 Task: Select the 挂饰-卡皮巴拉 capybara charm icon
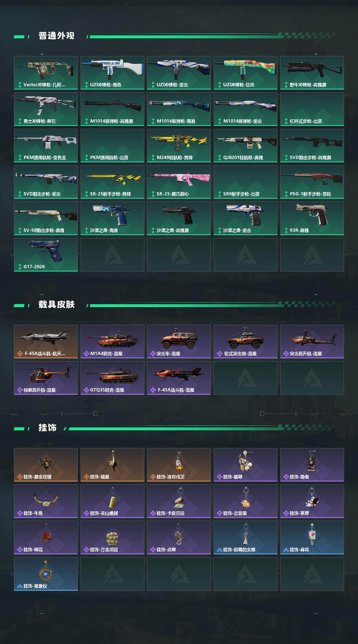coord(179,501)
